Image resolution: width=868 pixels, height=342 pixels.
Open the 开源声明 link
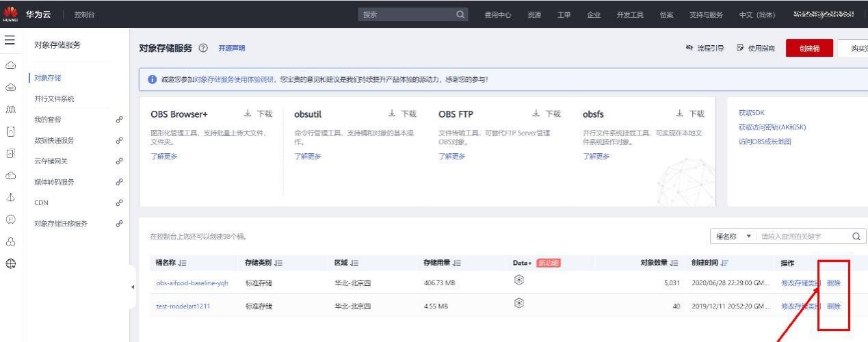pos(232,48)
